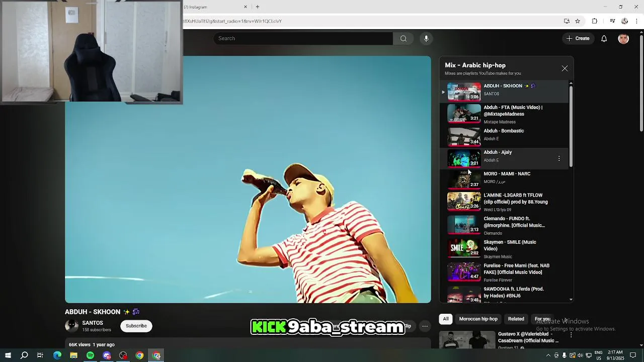Open more actions ellipsis below video
This screenshot has width=644, height=362.
(x=425, y=326)
